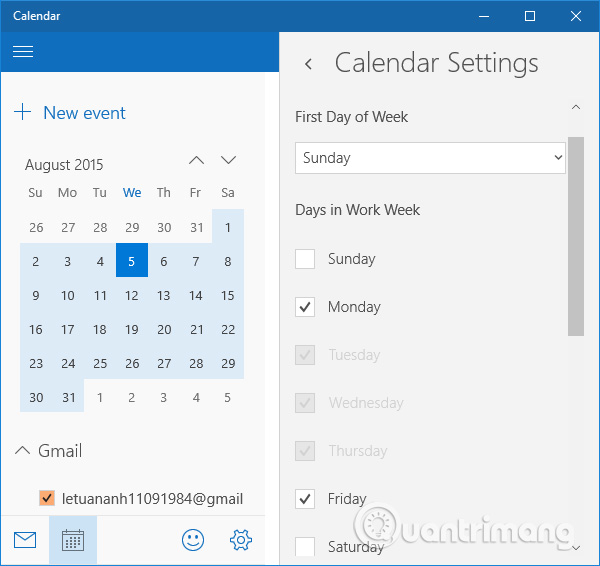The width and height of the screenshot is (600, 566).
Task: Uncheck the Friday work week checkbox
Action: click(x=305, y=499)
